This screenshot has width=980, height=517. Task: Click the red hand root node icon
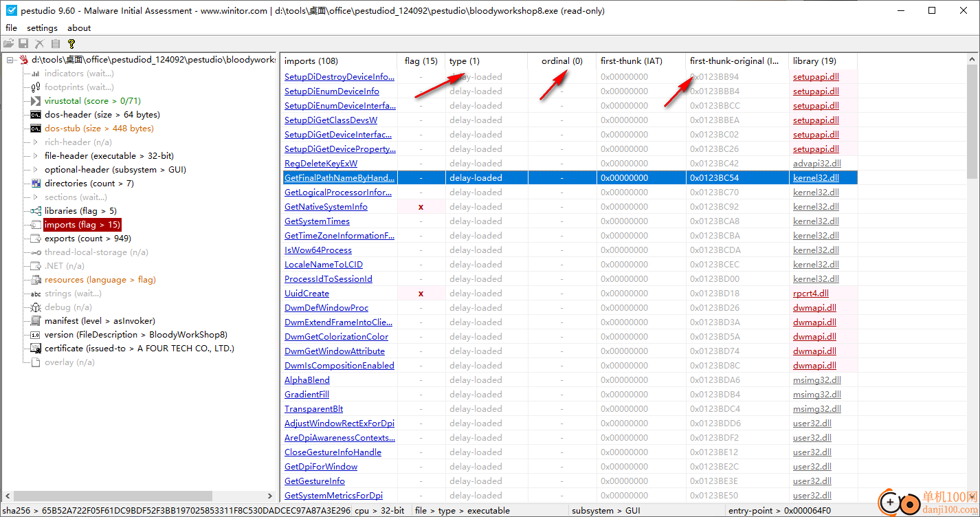click(x=24, y=60)
